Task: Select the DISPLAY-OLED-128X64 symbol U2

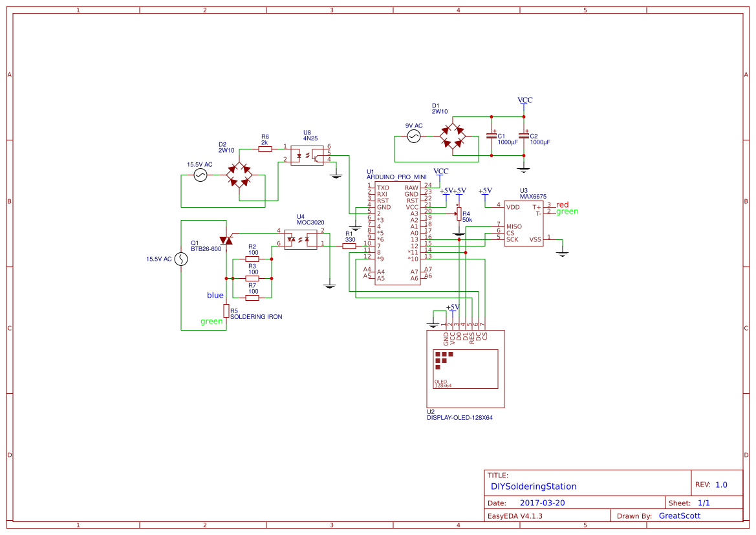Action: [x=464, y=367]
